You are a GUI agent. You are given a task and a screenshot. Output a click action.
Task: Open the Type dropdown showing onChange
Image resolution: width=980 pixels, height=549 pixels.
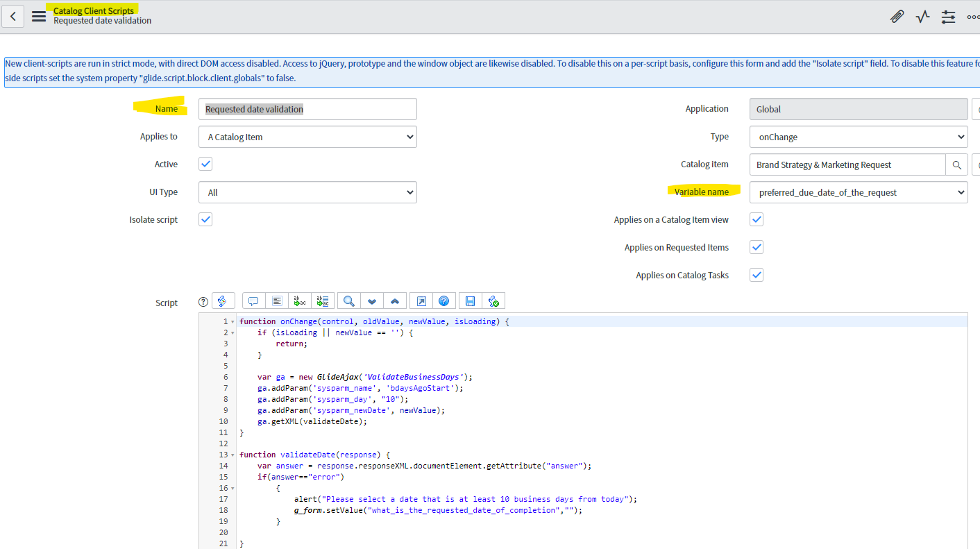[x=858, y=137]
